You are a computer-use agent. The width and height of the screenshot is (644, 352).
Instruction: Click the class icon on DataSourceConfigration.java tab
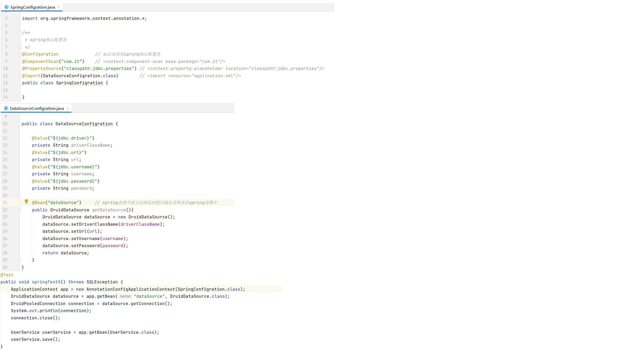[x=6, y=108]
